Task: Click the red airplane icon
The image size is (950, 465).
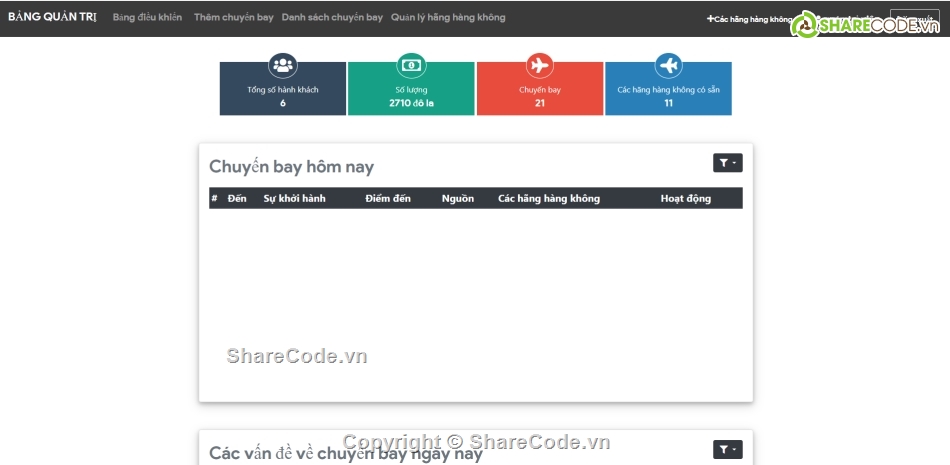Action: pos(540,65)
